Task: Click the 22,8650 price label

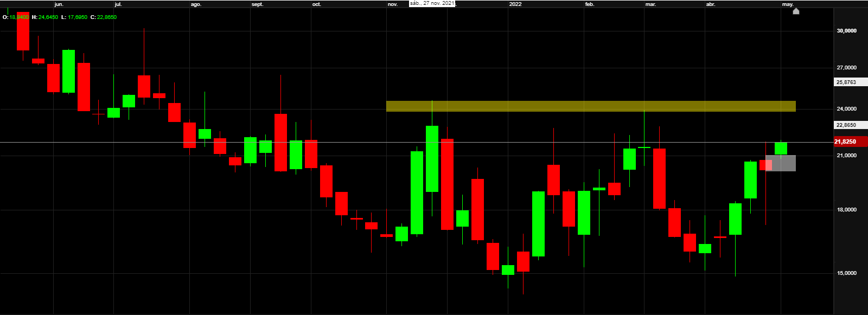Action: tap(850, 125)
